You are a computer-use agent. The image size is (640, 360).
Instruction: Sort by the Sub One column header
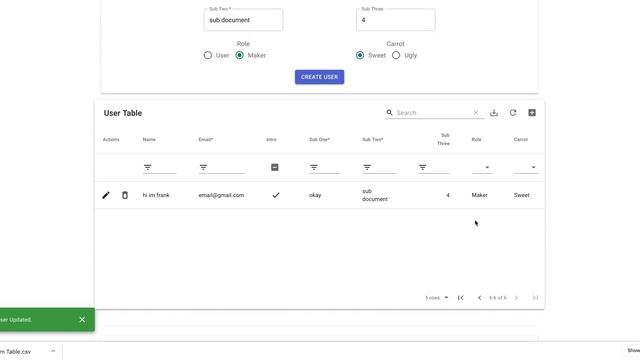[319, 140]
